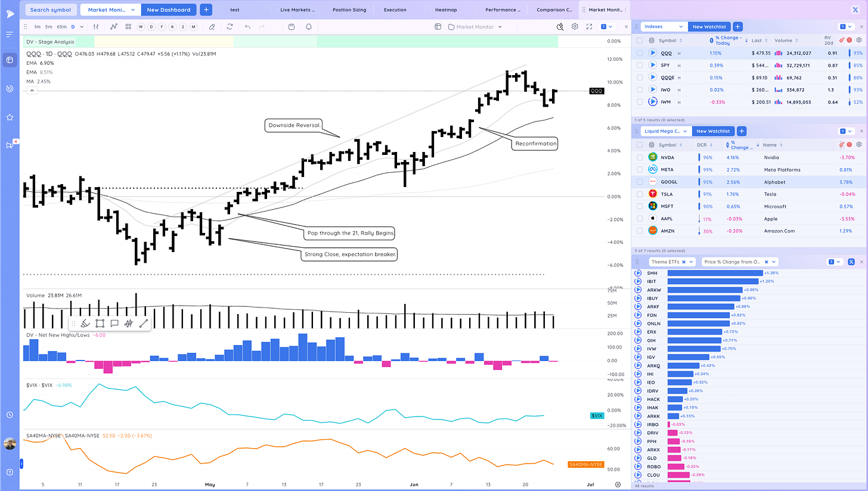
Task: Select the highlighter brush in floating toolbar
Action: click(85, 324)
